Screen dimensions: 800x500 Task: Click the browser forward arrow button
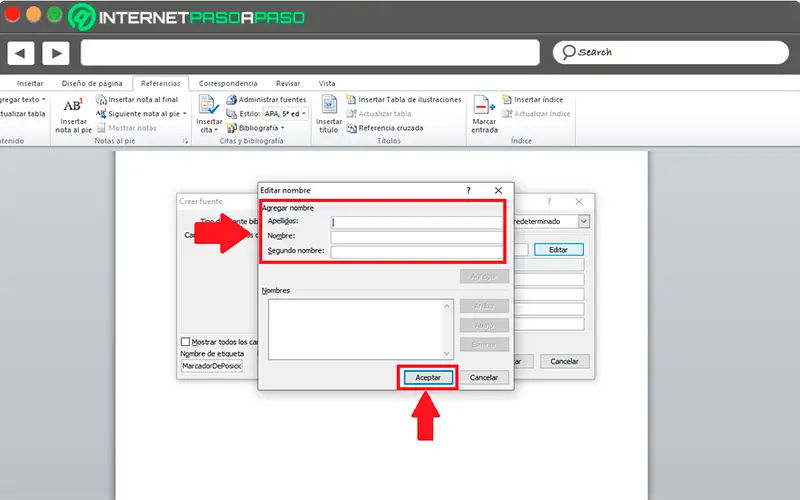coord(56,53)
